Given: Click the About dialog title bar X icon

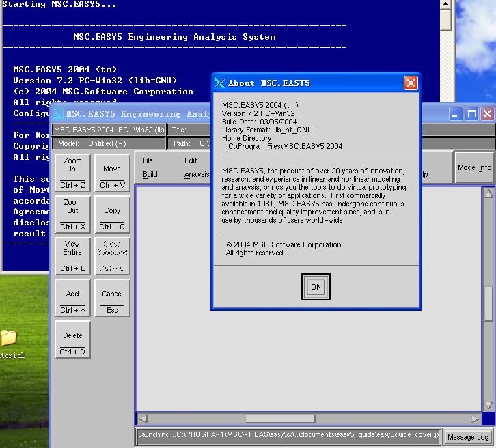Looking at the screenshot, I should pos(220,83).
